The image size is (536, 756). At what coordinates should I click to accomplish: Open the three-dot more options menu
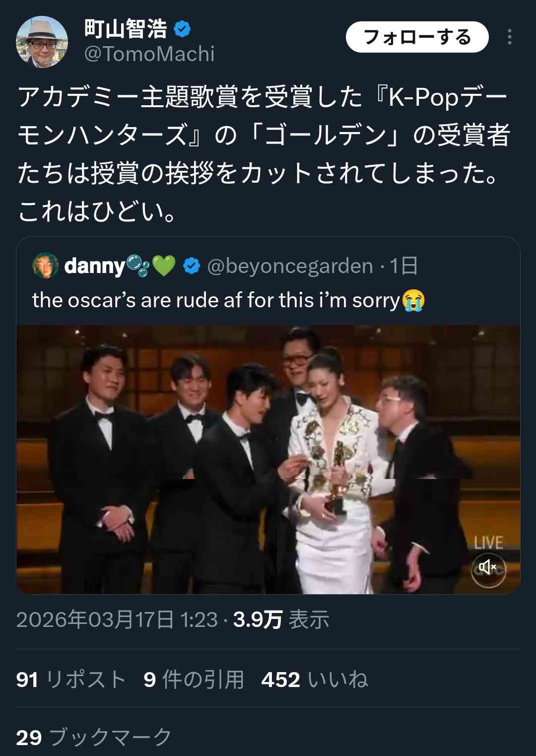click(x=510, y=37)
